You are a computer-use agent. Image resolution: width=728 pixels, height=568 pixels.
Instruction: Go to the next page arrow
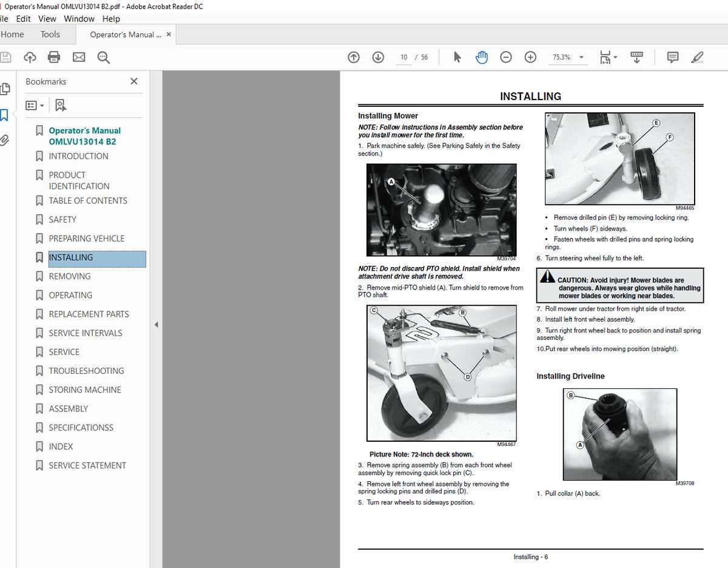378,57
